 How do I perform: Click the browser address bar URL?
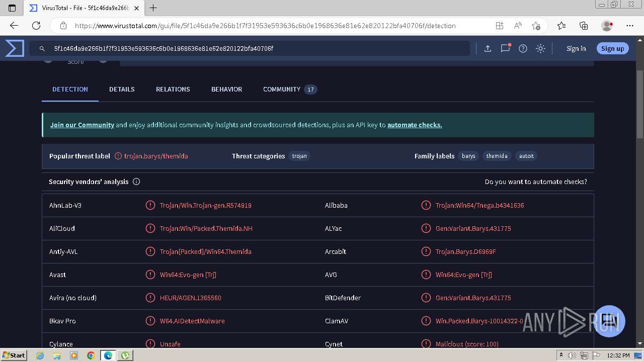coord(265,26)
